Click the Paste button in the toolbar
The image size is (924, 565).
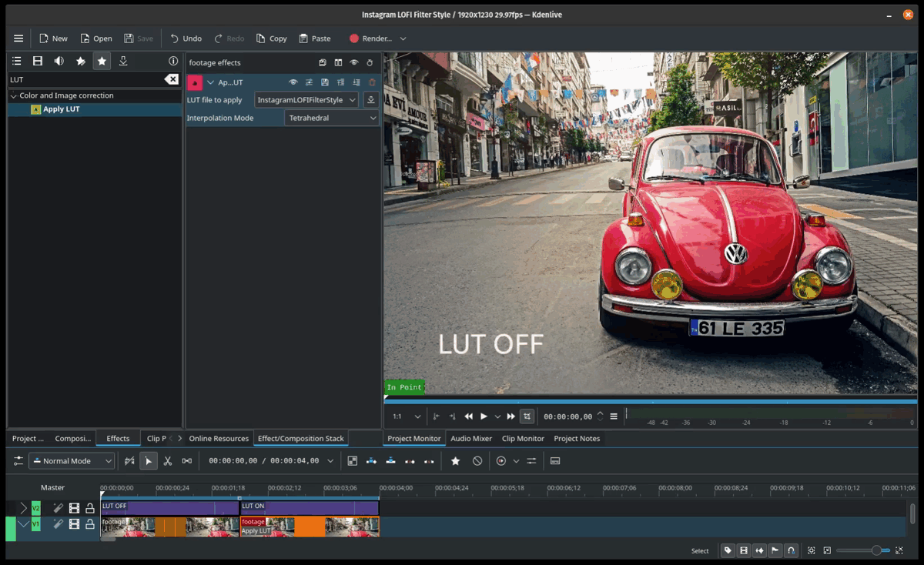coord(315,38)
